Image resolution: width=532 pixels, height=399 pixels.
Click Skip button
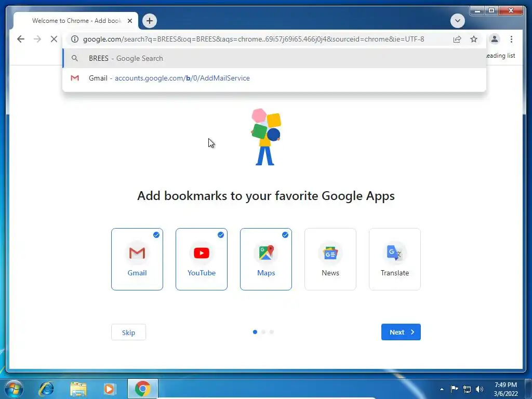pyautogui.click(x=129, y=332)
